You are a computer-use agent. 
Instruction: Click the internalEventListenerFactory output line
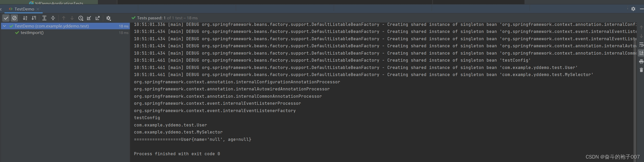pos(215,111)
